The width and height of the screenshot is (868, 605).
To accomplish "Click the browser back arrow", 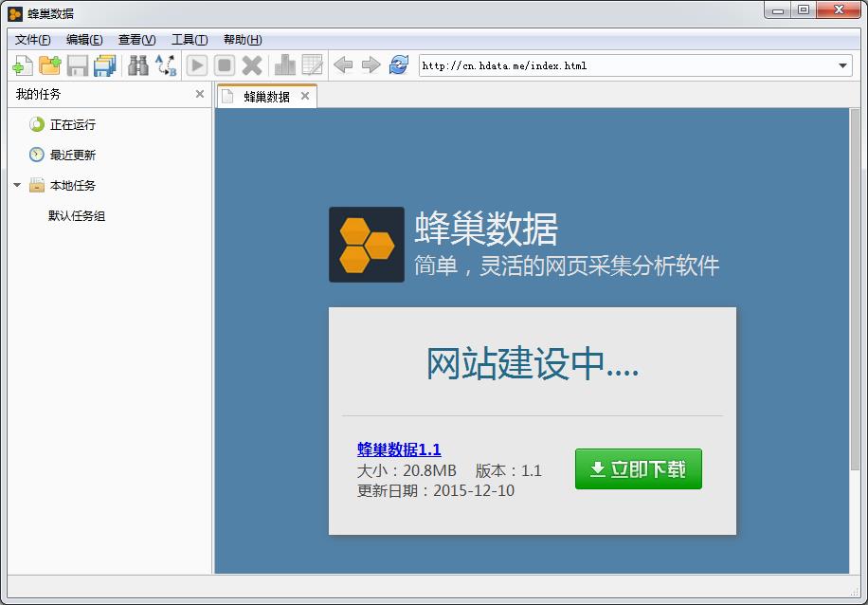I will 343,65.
